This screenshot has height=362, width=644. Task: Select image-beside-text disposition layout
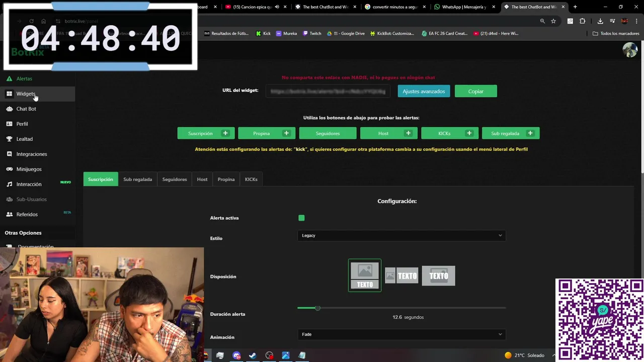(401, 276)
